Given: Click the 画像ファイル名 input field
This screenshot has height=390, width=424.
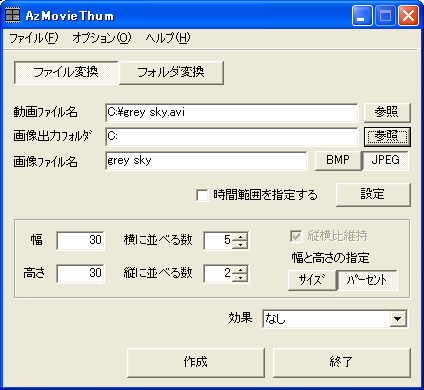Looking at the screenshot, I should pyautogui.click(x=206, y=161).
